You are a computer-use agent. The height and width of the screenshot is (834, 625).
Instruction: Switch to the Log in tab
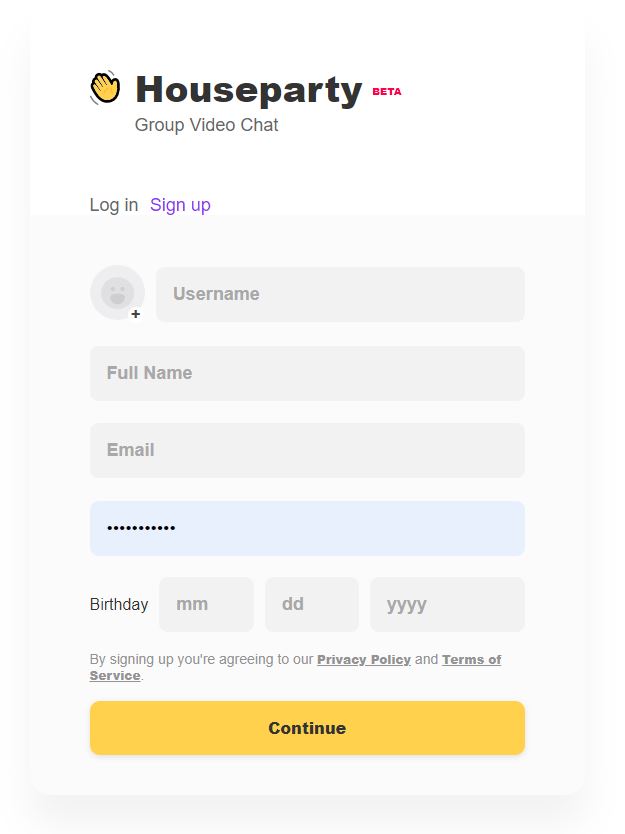point(114,205)
